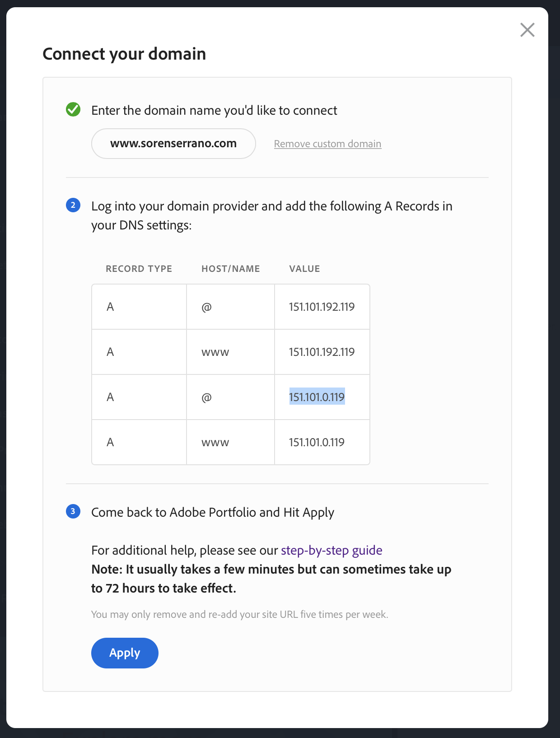Select value 151.101.192.119 in top row

322,306
